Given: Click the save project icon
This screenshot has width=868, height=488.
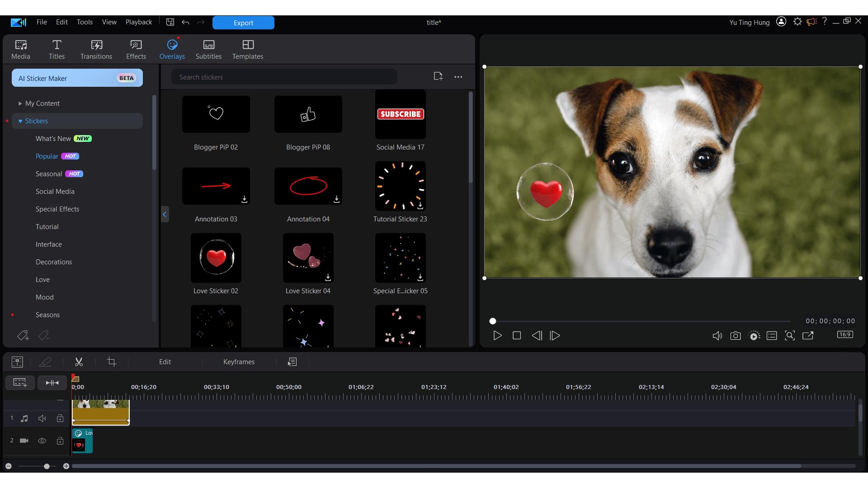Looking at the screenshot, I should pos(170,22).
